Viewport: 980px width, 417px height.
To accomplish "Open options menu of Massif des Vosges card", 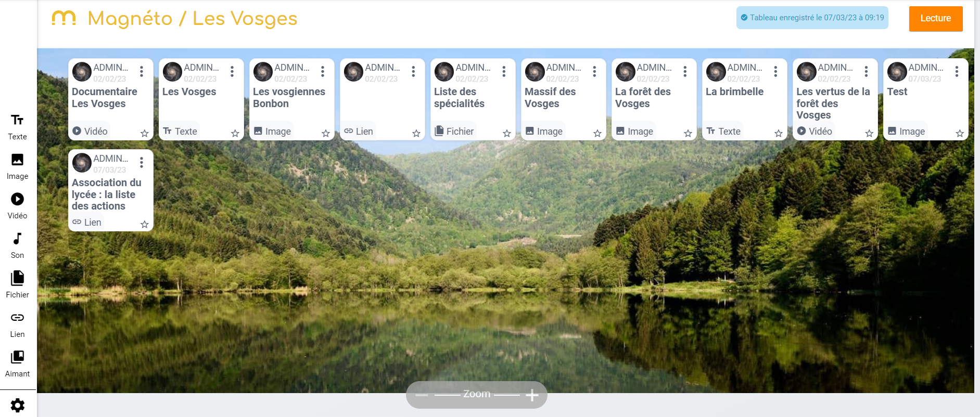I will [594, 71].
